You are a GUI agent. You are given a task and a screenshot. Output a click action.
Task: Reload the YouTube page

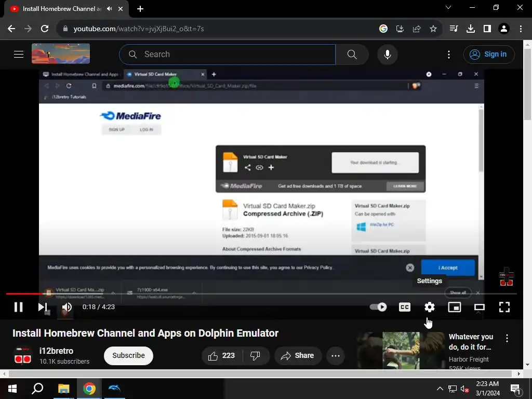(x=45, y=29)
